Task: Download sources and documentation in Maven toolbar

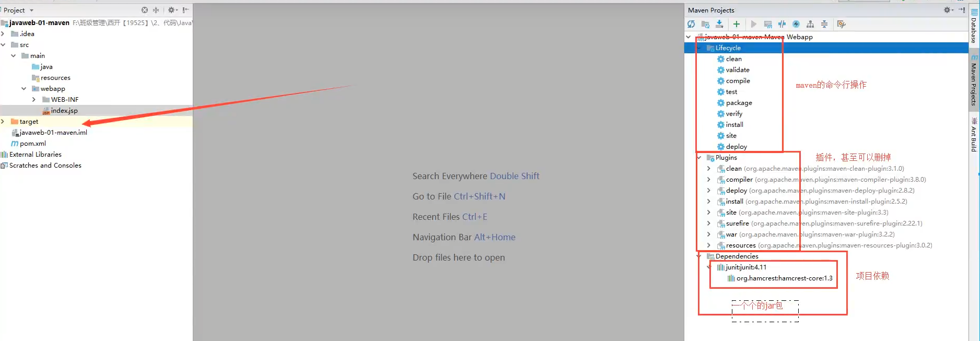Action: point(719,24)
